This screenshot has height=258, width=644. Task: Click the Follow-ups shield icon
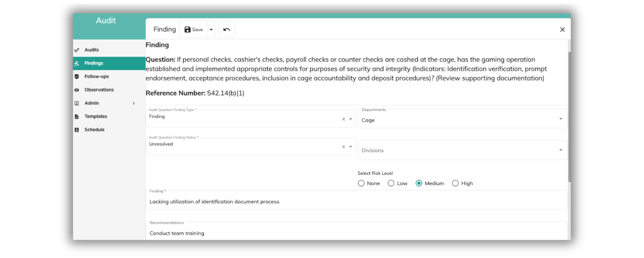(x=77, y=77)
